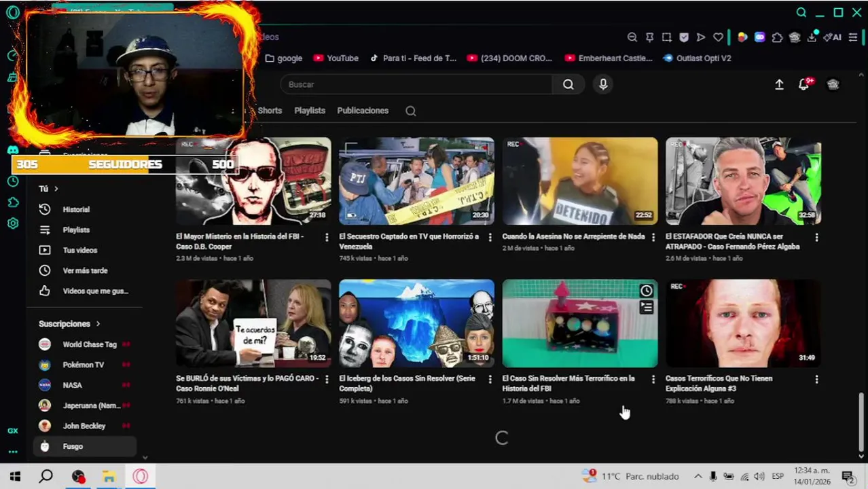
Task: Open 'Ver más tarde' in the sidebar
Action: [x=85, y=271]
